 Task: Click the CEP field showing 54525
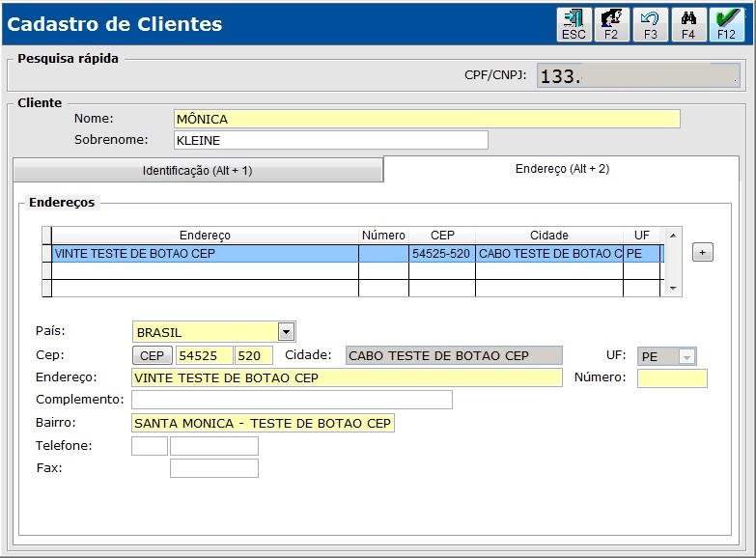[x=205, y=355]
